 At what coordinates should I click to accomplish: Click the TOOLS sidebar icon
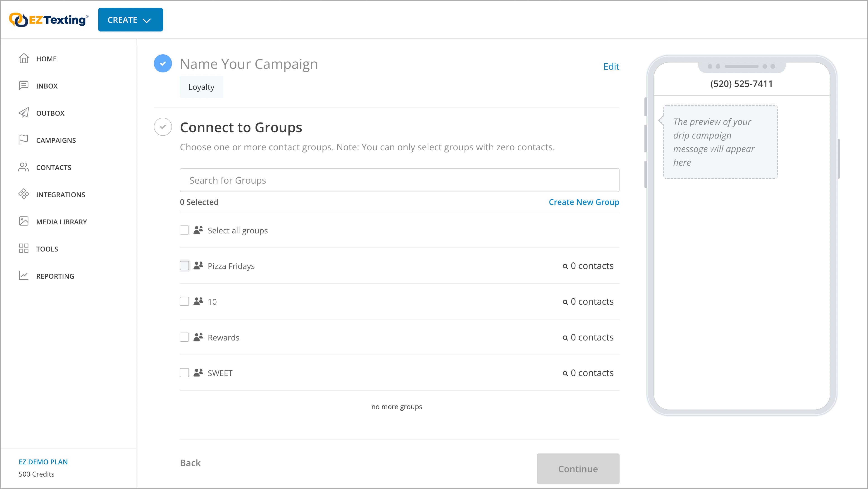tap(23, 249)
